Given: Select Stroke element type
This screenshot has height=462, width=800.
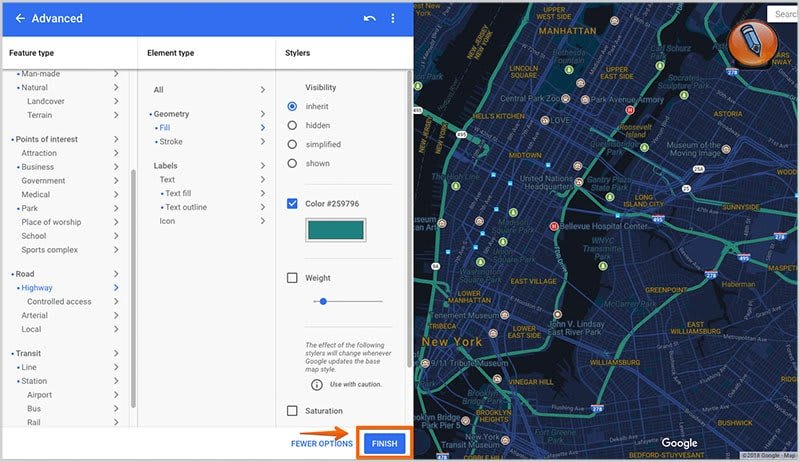Looking at the screenshot, I should click(170, 142).
